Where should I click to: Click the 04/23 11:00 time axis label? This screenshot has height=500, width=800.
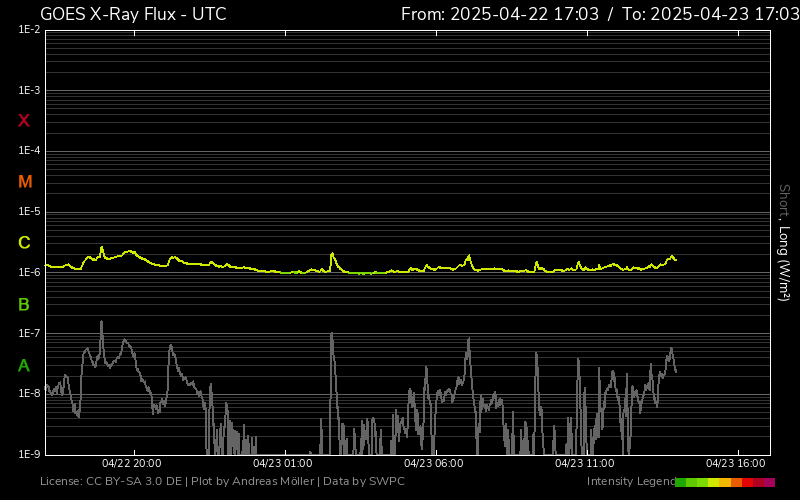coord(585,463)
